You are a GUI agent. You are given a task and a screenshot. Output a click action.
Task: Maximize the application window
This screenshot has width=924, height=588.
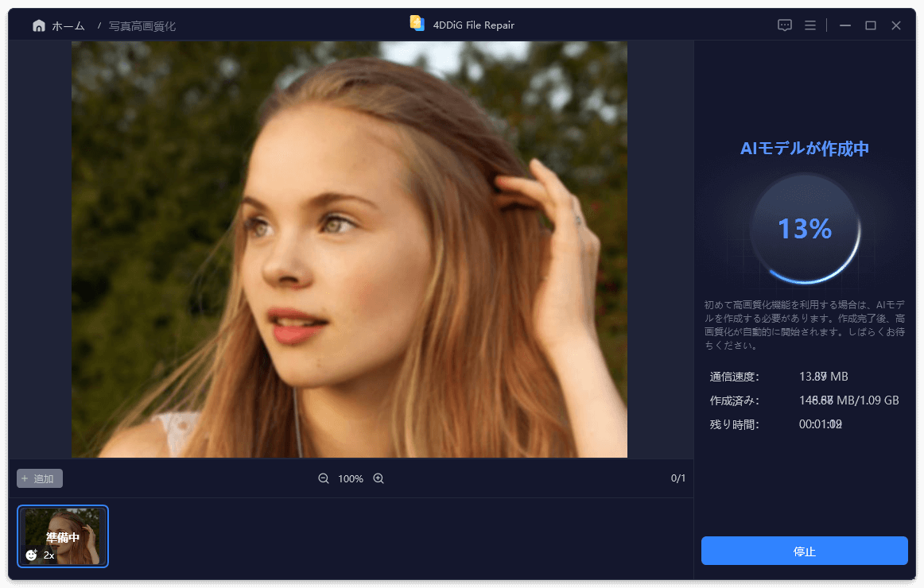click(871, 25)
